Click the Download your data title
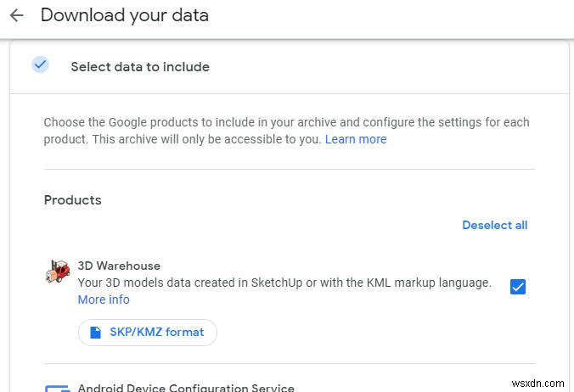This screenshot has height=392, width=574. click(x=125, y=15)
